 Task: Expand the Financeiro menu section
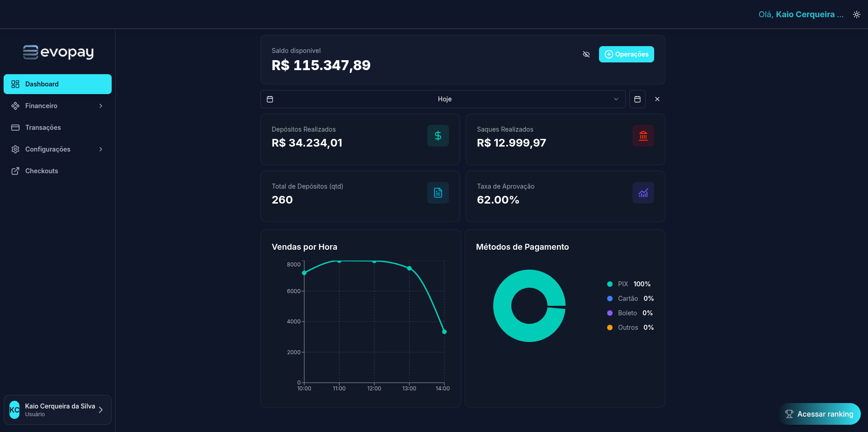57,105
